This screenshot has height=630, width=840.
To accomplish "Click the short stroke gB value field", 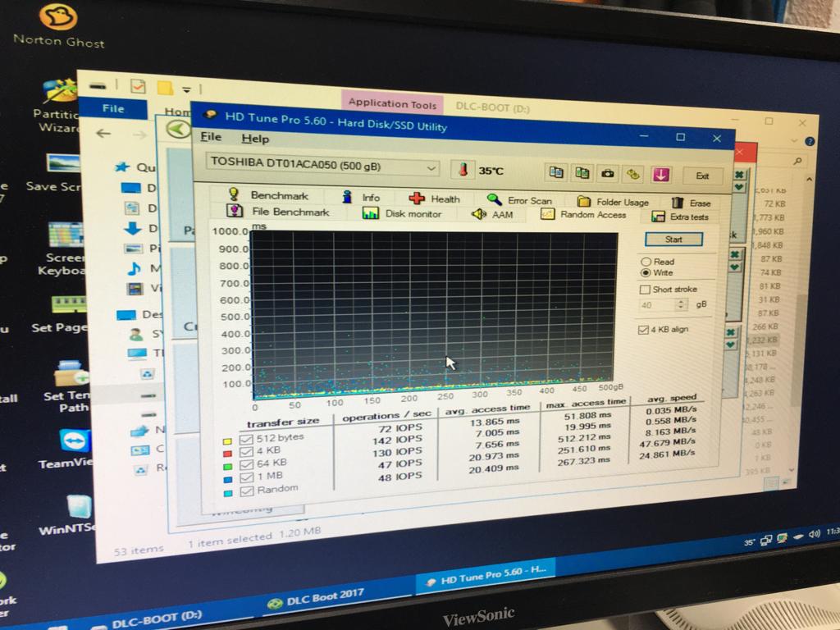I will tap(657, 305).
